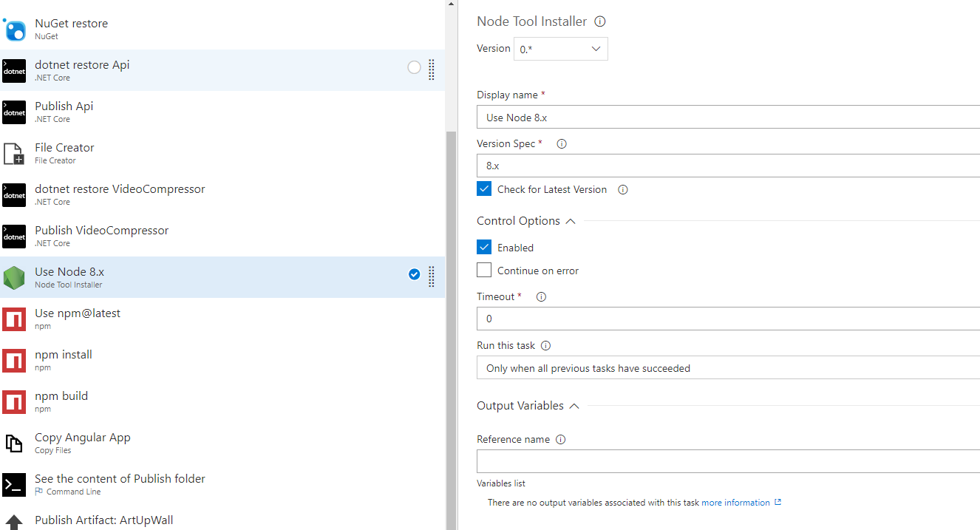
Task: Click the drag handle on dotnet restore Api row
Action: [x=432, y=69]
